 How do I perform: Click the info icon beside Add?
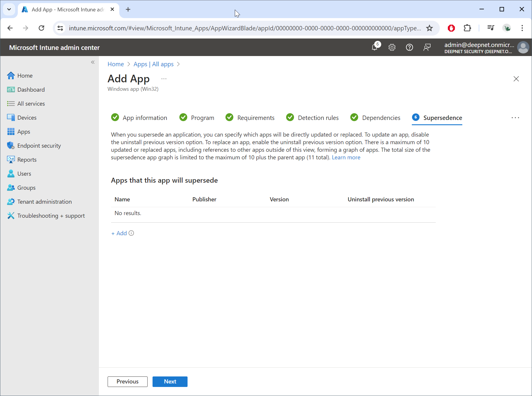pyautogui.click(x=131, y=233)
